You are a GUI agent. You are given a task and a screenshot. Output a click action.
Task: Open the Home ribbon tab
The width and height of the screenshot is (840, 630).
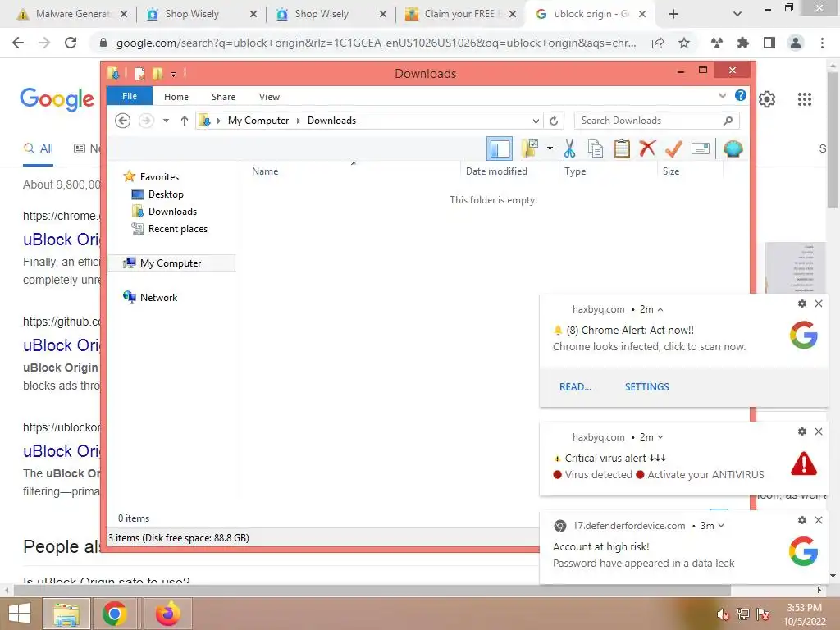coord(176,97)
